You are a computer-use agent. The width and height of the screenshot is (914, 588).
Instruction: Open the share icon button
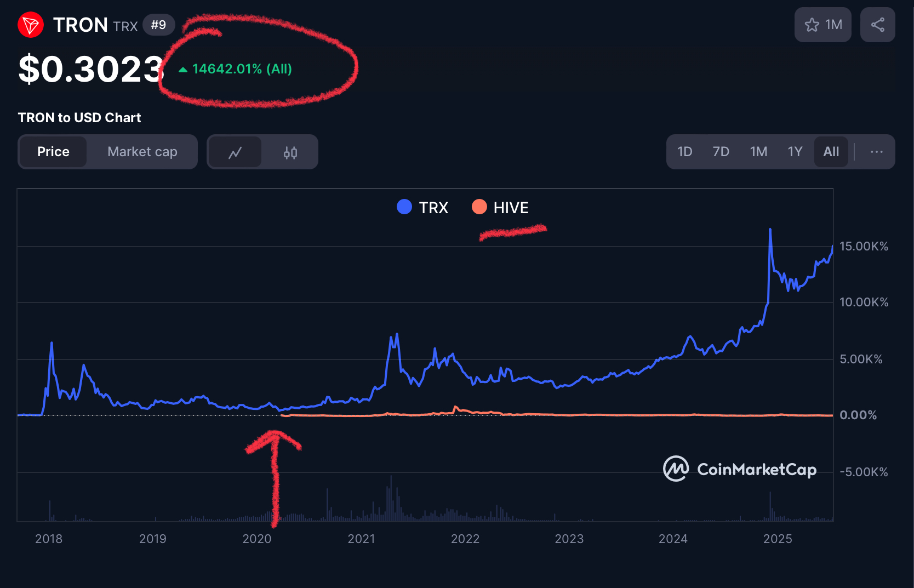[x=877, y=25]
